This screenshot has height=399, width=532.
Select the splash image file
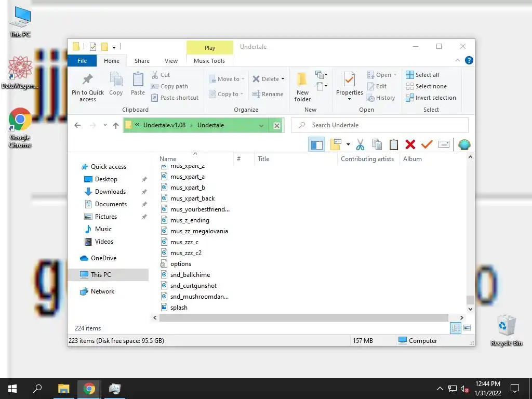(x=174, y=308)
